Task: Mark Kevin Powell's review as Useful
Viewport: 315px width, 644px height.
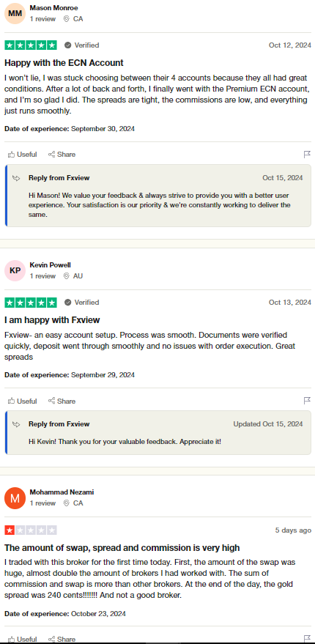Action: 23,401
